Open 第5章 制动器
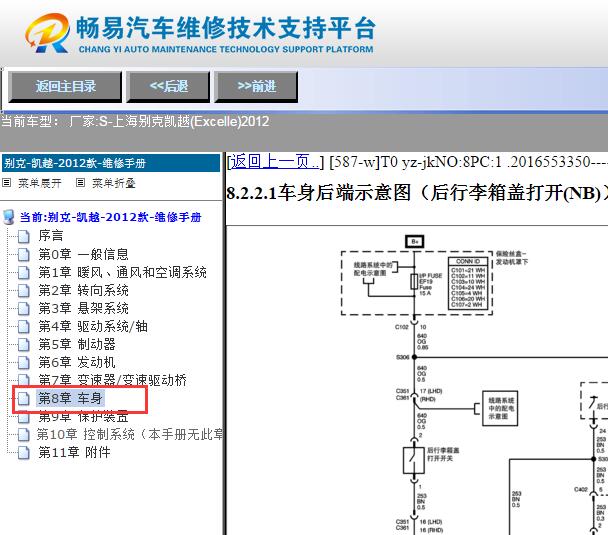 click(77, 344)
